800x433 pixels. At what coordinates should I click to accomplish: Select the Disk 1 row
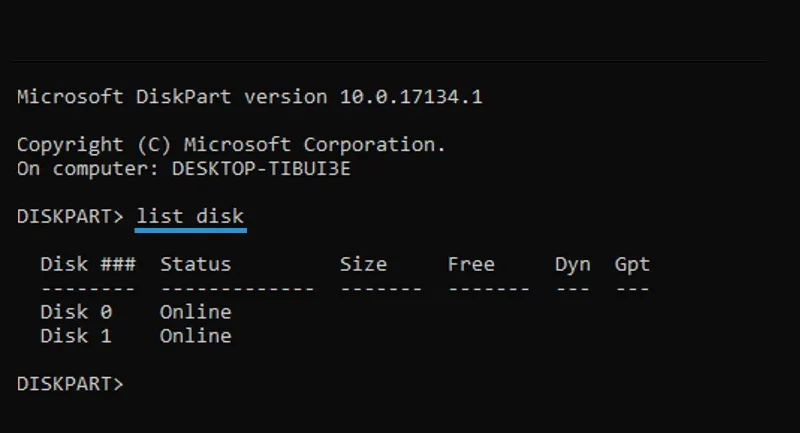(136, 336)
